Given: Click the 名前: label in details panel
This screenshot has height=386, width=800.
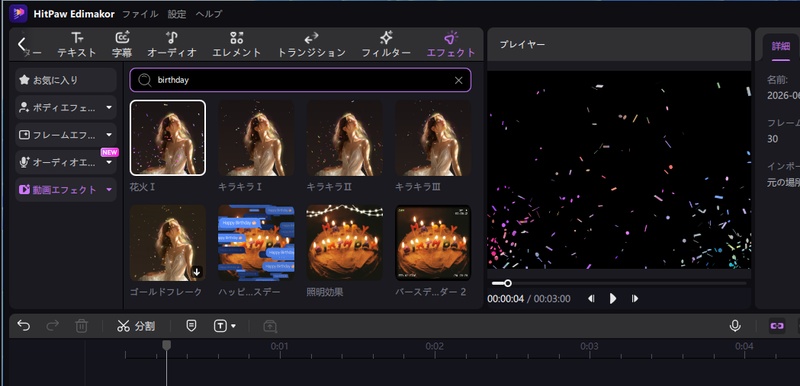Looking at the screenshot, I should tap(778, 80).
